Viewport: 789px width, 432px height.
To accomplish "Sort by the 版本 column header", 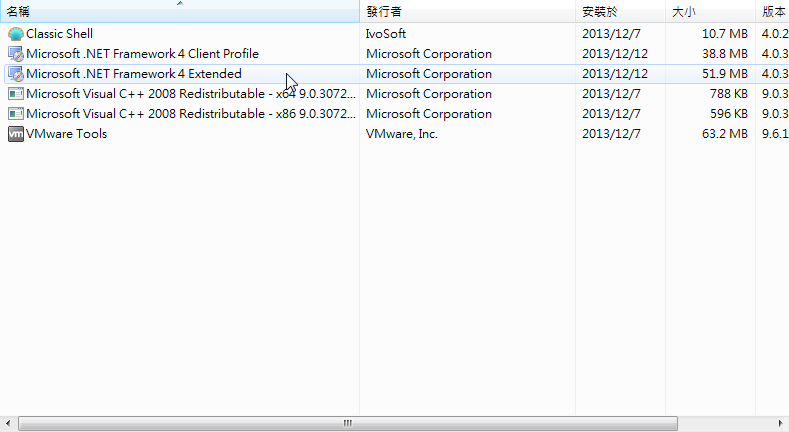I will [772, 11].
